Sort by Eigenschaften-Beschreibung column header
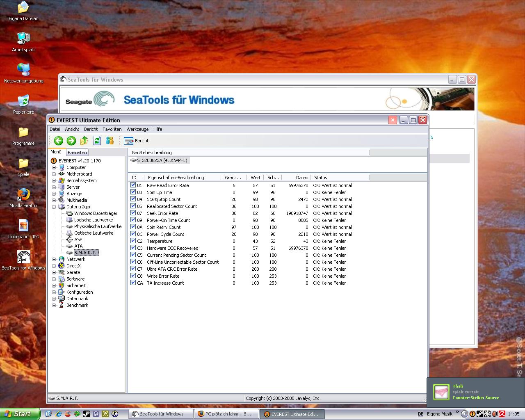The width and height of the screenshot is (525, 420). click(182, 178)
